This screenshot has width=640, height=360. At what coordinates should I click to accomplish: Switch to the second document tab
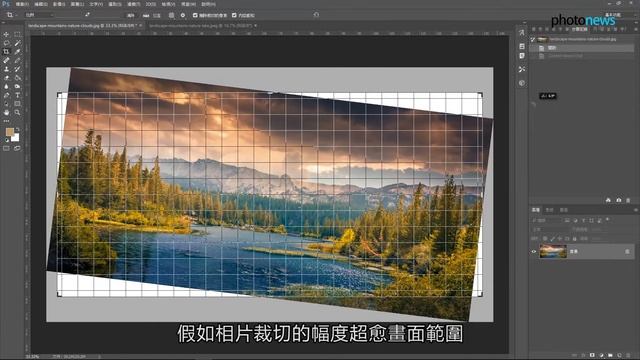click(200, 26)
